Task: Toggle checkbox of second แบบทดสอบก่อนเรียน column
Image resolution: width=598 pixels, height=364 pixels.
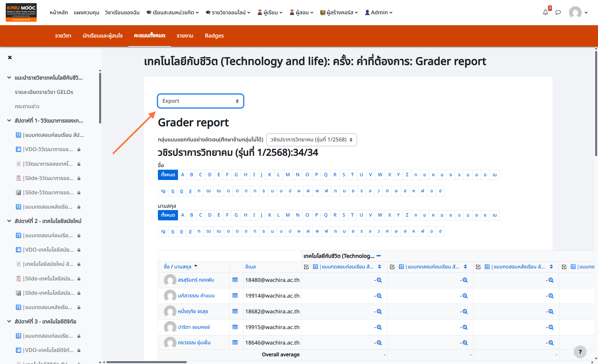Action: click(392, 267)
